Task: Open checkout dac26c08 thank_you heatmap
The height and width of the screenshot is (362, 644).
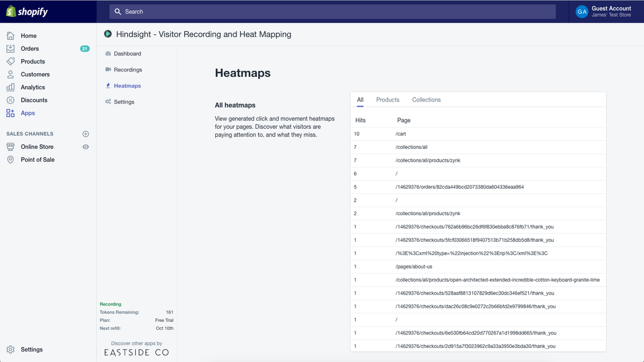Action: (478, 306)
